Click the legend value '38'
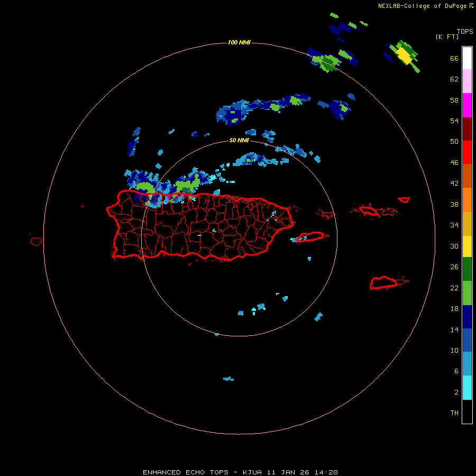This screenshot has width=476, height=476. (x=454, y=205)
